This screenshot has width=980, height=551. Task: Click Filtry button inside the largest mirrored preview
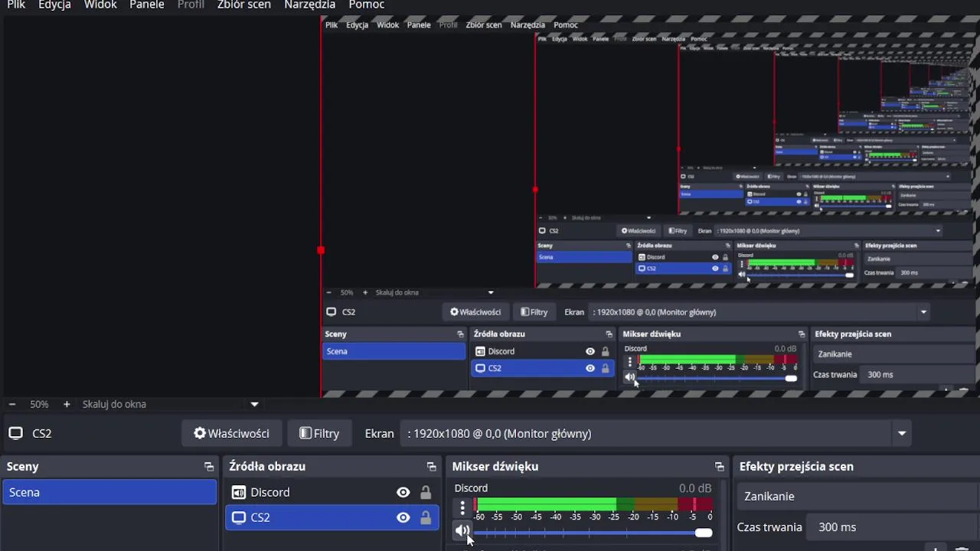point(534,311)
